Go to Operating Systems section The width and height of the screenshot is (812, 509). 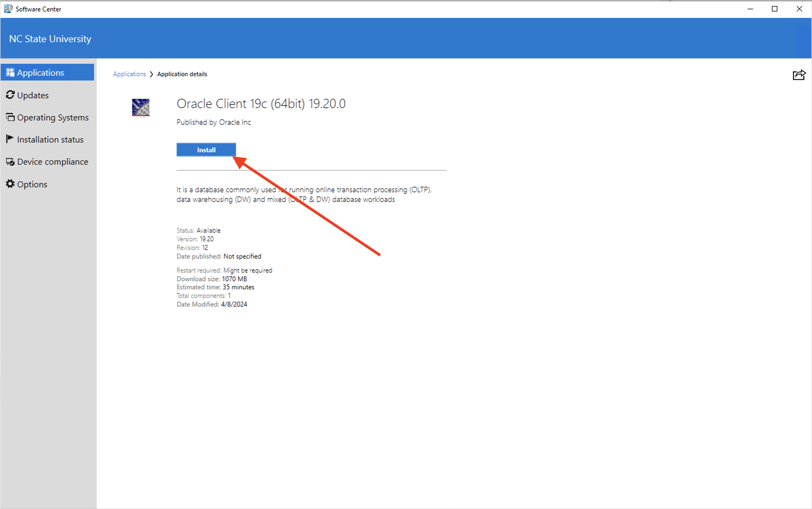pyautogui.click(x=53, y=117)
